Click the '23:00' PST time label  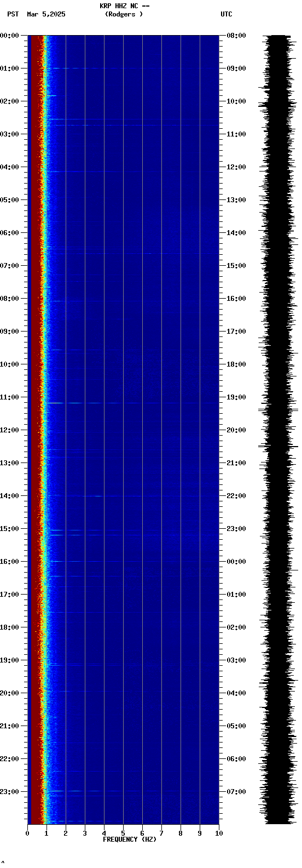9,792
